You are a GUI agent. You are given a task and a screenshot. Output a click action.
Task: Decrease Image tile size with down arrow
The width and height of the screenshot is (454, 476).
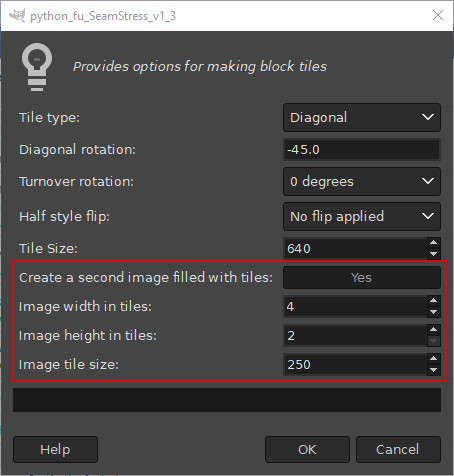click(x=433, y=370)
